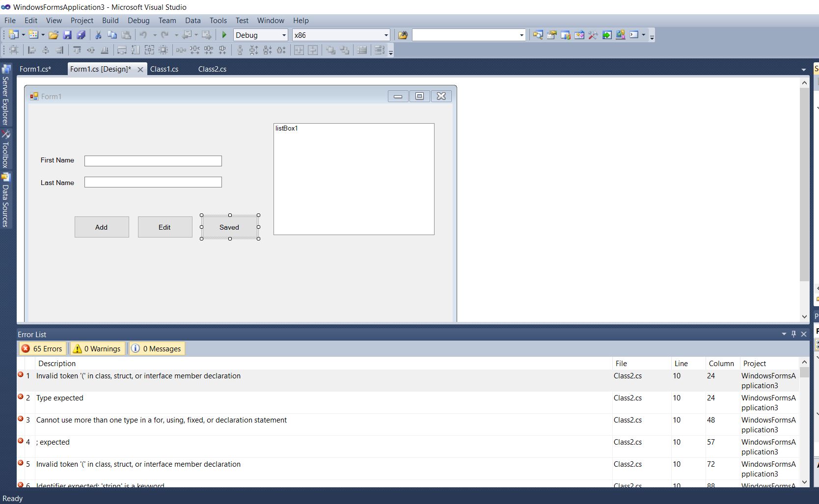This screenshot has height=504, width=819.
Task: Click the Center Horizontally layout icon
Action: (x=299, y=50)
